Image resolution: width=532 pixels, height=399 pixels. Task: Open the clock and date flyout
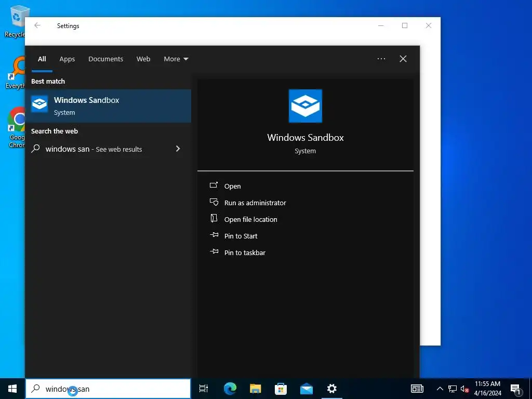tap(487, 389)
